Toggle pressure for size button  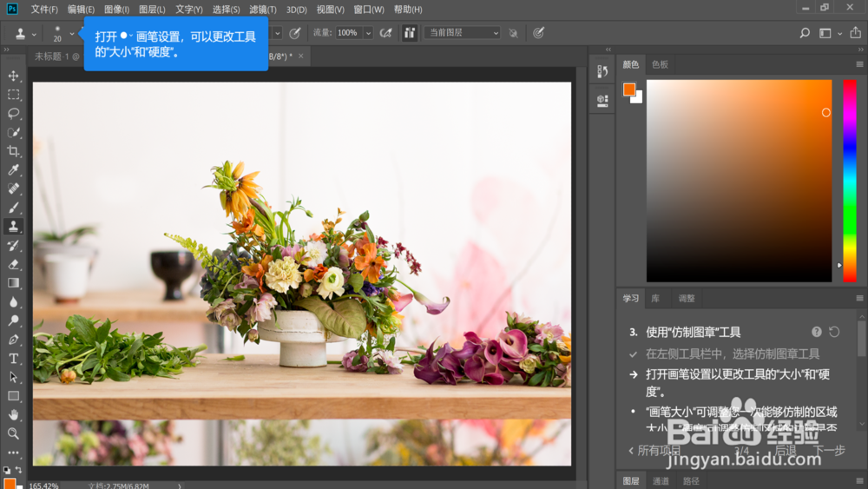(x=538, y=33)
